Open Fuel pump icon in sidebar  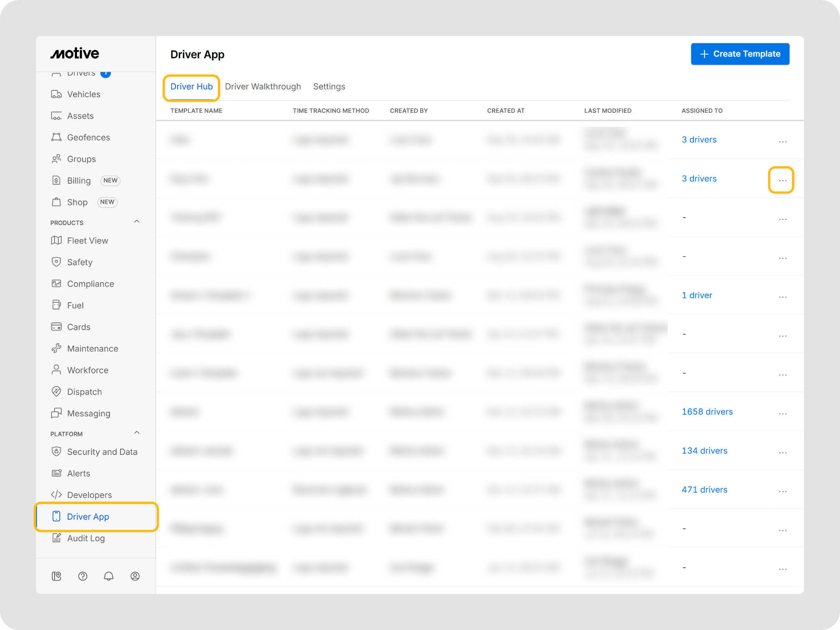click(56, 305)
